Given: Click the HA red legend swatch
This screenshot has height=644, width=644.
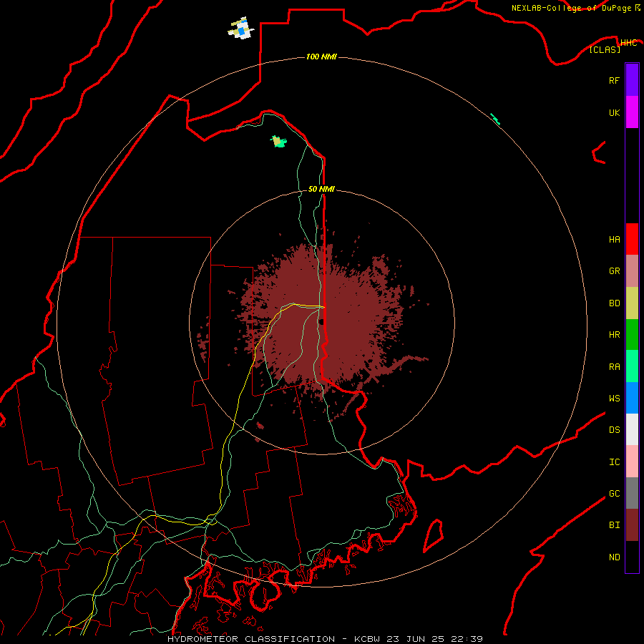Looking at the screenshot, I should coord(632,239).
